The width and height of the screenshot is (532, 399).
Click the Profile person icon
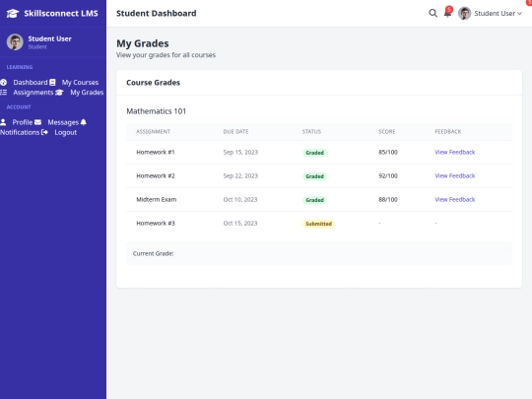pyautogui.click(x=3, y=122)
